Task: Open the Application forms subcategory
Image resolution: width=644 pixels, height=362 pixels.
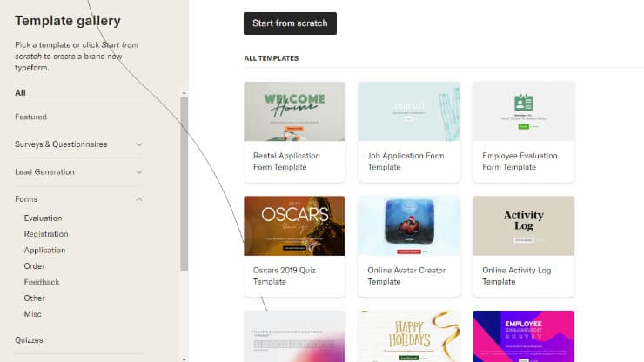Action: tap(44, 251)
